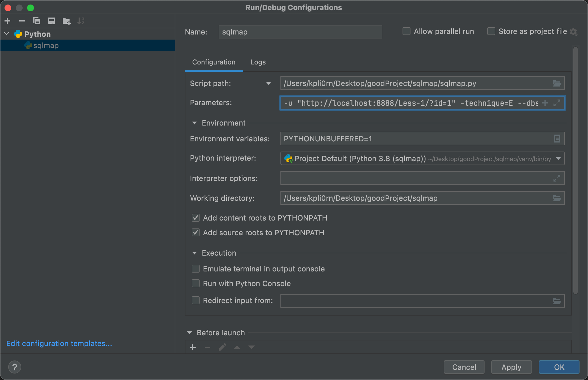Add a new run configuration

click(8, 21)
